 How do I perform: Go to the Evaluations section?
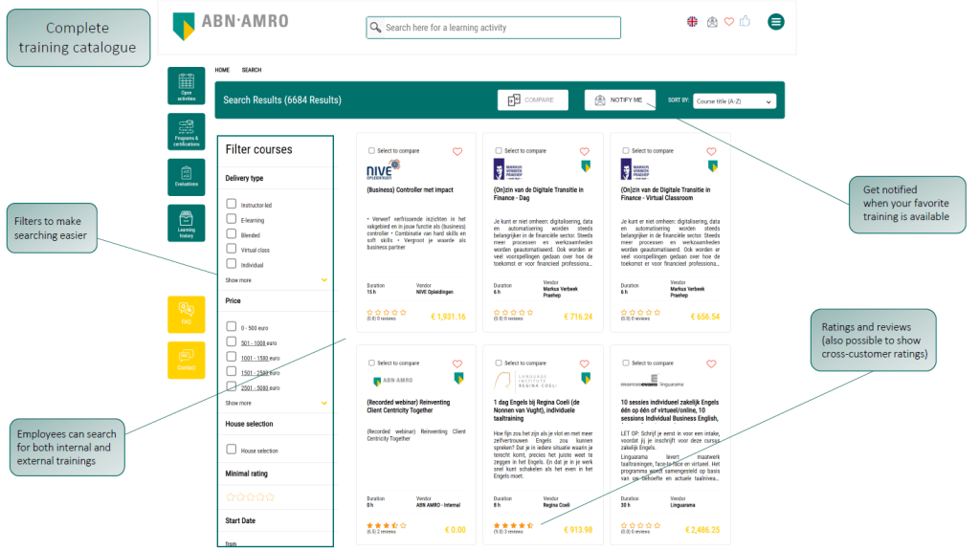187,177
